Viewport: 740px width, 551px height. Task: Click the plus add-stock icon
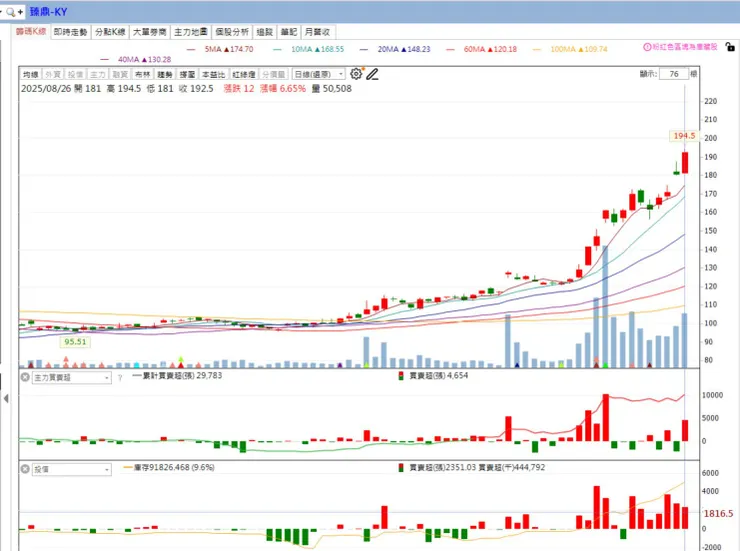coord(20,12)
